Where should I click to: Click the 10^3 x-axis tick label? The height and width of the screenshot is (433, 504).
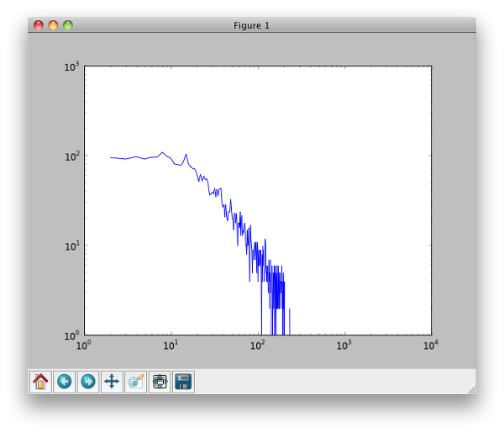point(344,346)
